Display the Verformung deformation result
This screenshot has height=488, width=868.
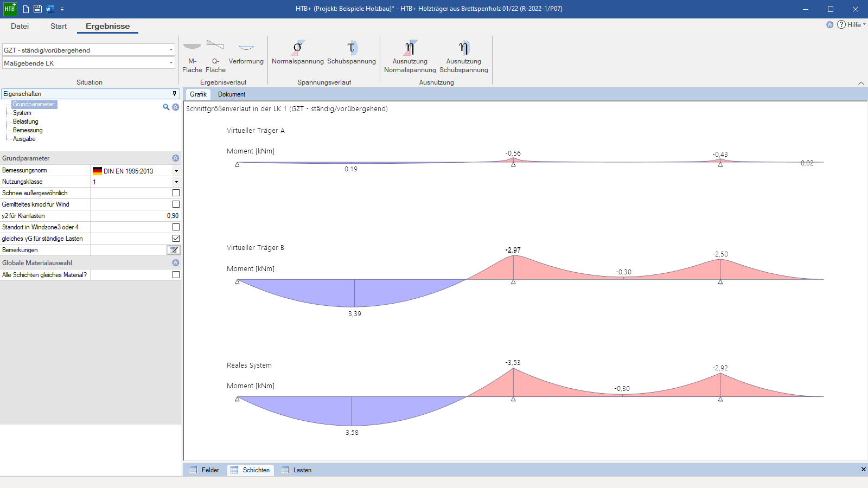tap(246, 53)
